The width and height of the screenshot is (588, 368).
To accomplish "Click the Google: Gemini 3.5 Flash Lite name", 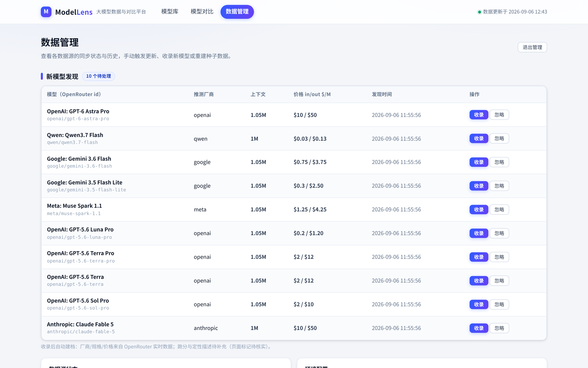I will tap(85, 182).
